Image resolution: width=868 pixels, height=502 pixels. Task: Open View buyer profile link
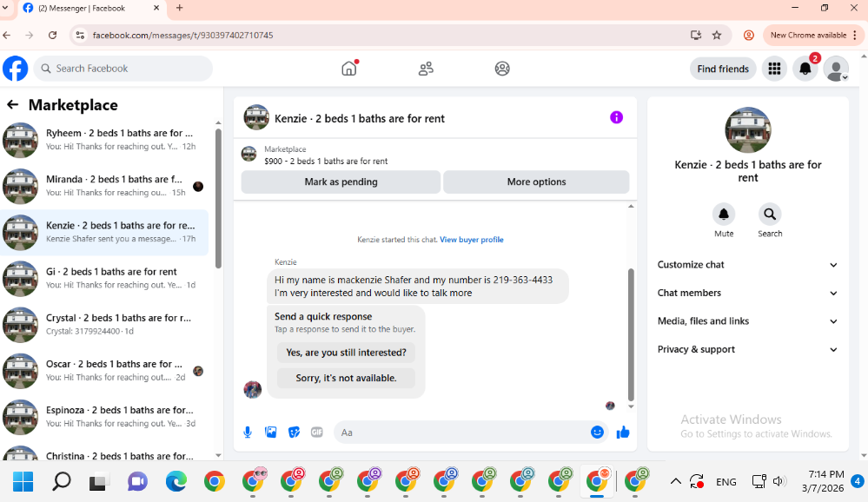click(472, 240)
